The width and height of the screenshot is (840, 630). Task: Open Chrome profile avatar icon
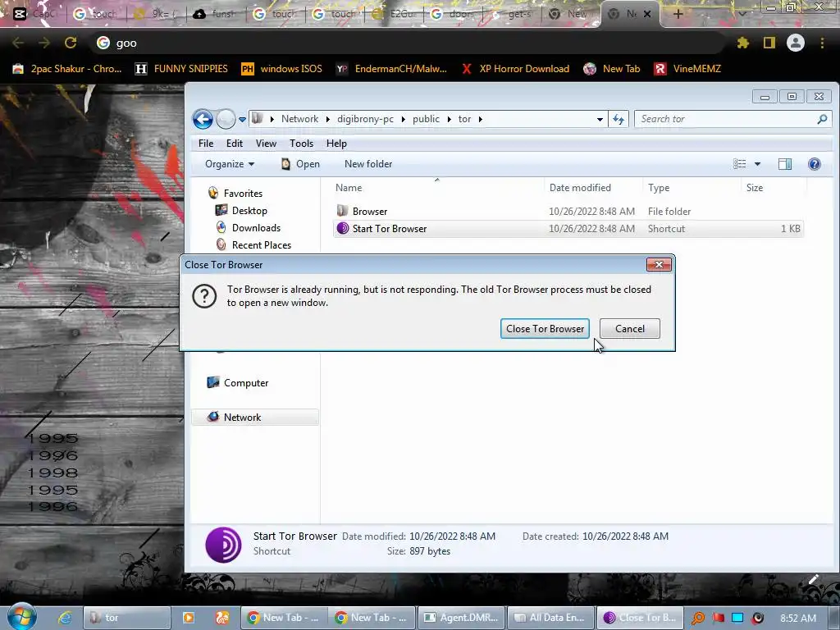(x=796, y=43)
